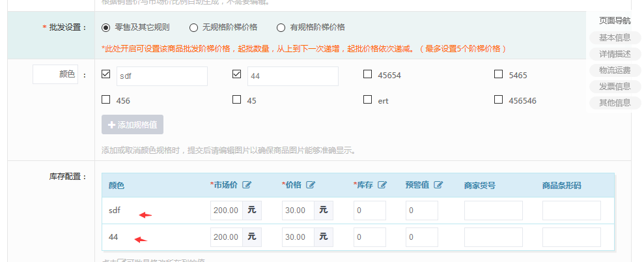The image size is (644, 262).
Task: Click the 颜色 column header in stock table
Action: coord(116,186)
